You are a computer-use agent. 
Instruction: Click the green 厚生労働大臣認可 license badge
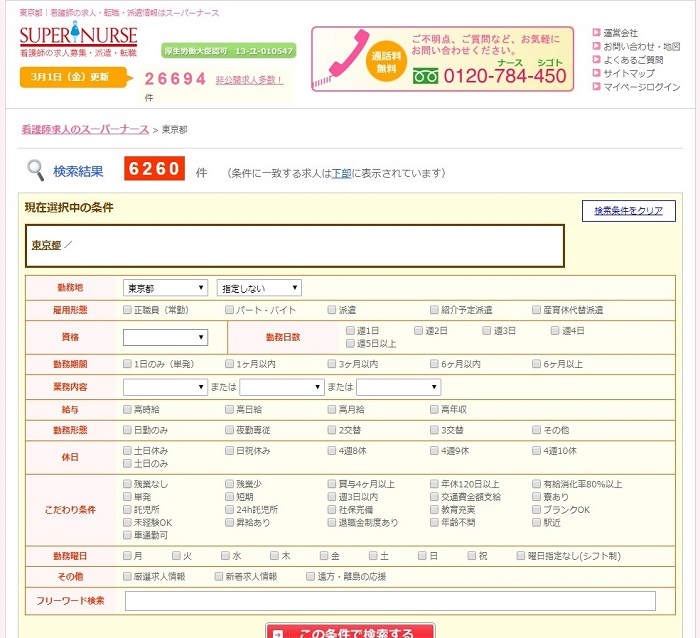(228, 50)
